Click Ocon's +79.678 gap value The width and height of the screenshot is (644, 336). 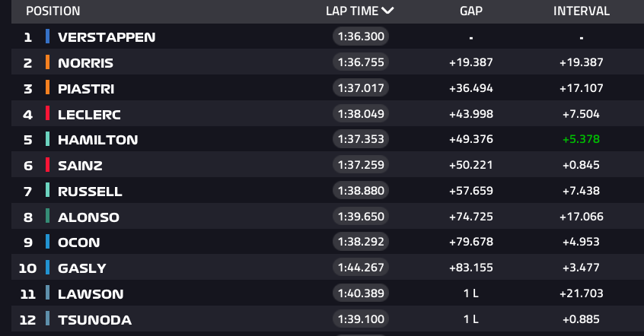pyautogui.click(x=471, y=242)
